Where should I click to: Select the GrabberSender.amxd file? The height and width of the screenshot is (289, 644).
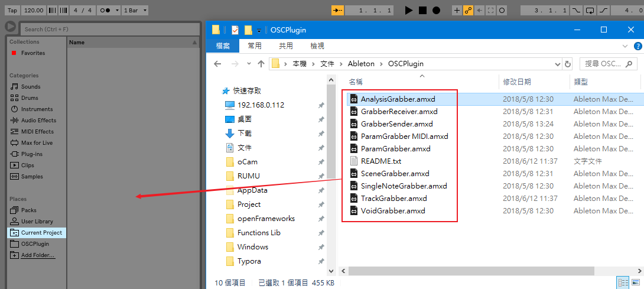[x=397, y=124]
